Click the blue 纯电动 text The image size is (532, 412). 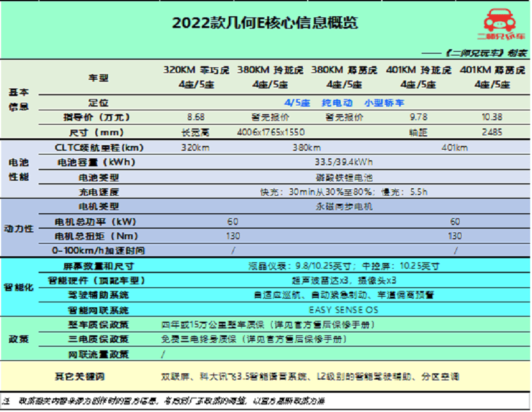(x=337, y=102)
